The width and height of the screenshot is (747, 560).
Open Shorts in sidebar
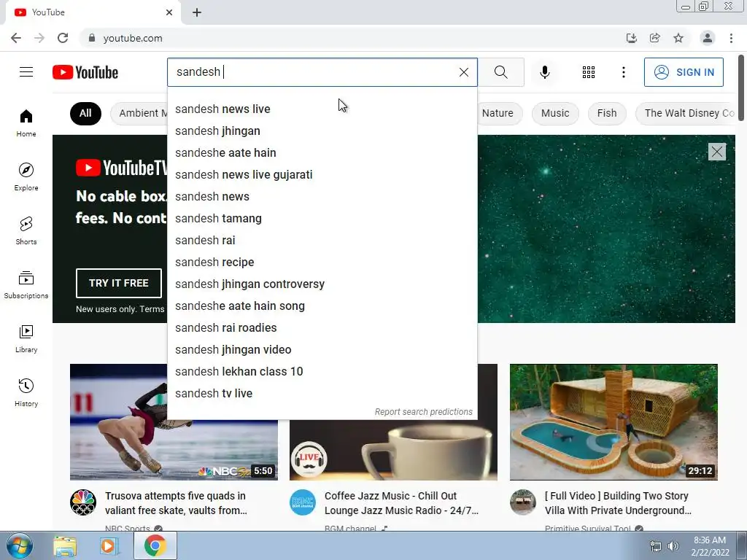click(26, 230)
